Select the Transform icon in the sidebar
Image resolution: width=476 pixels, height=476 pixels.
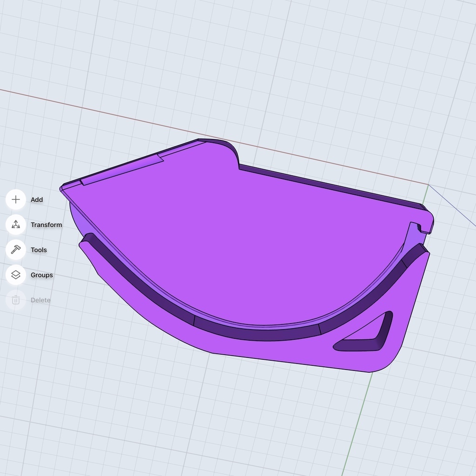pyautogui.click(x=15, y=225)
